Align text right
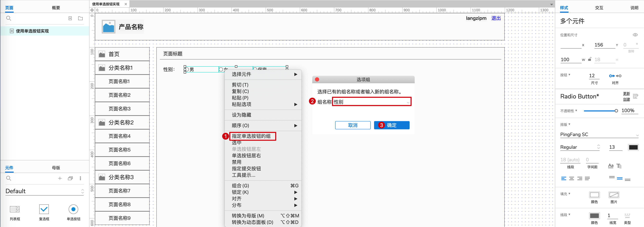 coord(579,178)
